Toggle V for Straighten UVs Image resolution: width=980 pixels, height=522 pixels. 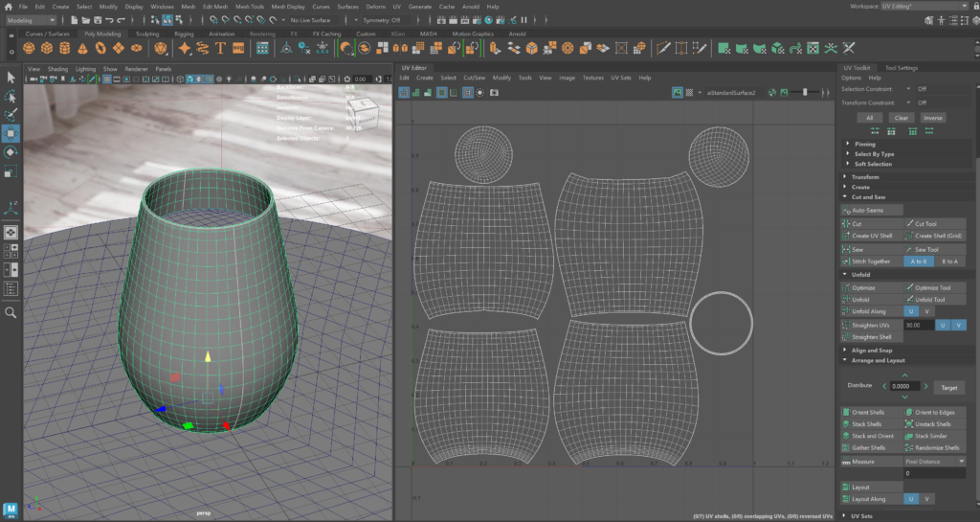(958, 325)
